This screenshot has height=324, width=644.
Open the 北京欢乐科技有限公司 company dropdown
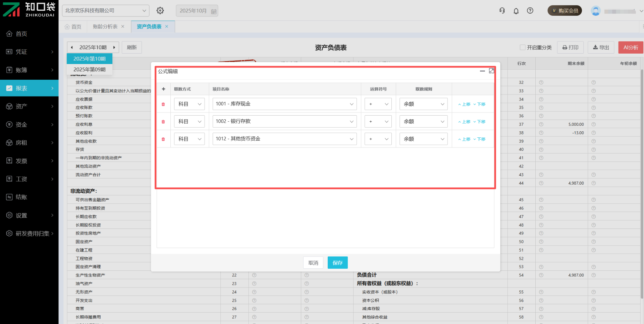pyautogui.click(x=106, y=11)
